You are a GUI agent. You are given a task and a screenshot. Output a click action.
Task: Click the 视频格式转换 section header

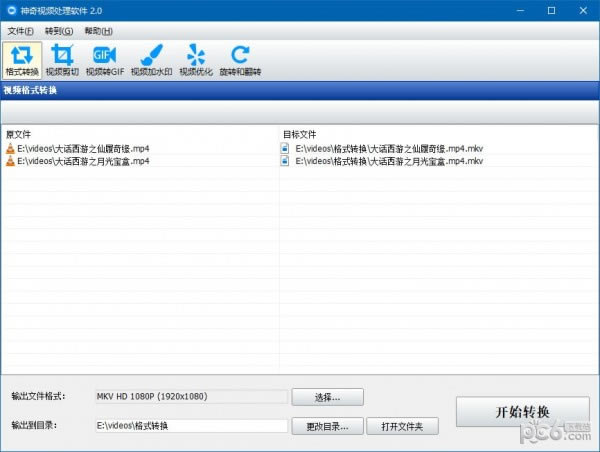30,90
